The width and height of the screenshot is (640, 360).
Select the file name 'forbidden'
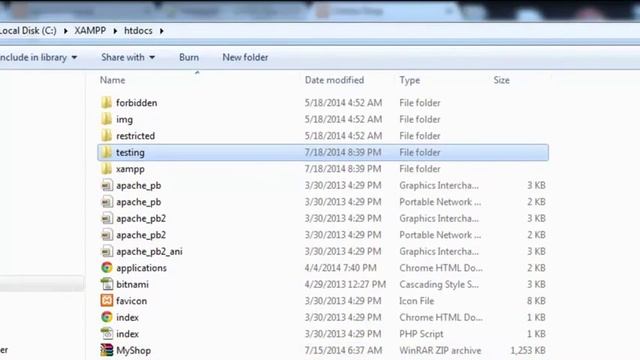[136, 103]
